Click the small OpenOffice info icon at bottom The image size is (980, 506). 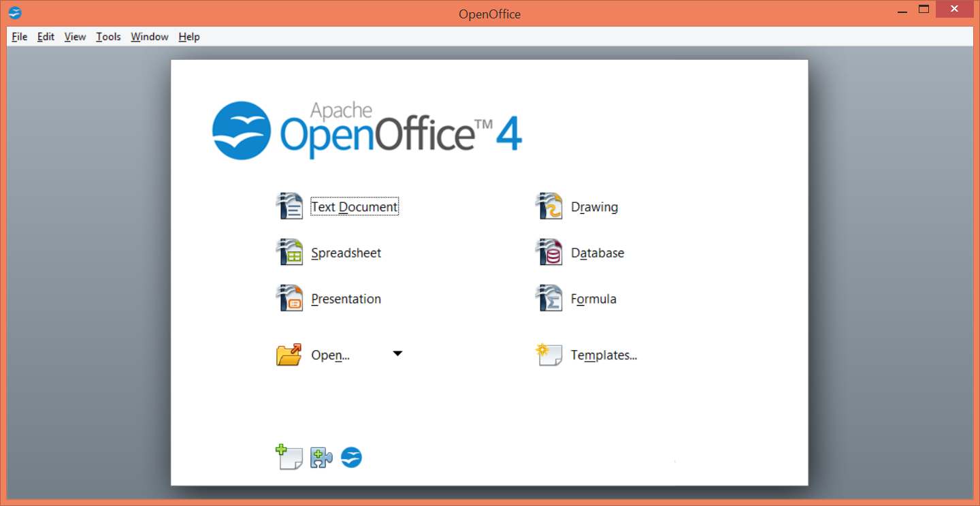point(351,458)
